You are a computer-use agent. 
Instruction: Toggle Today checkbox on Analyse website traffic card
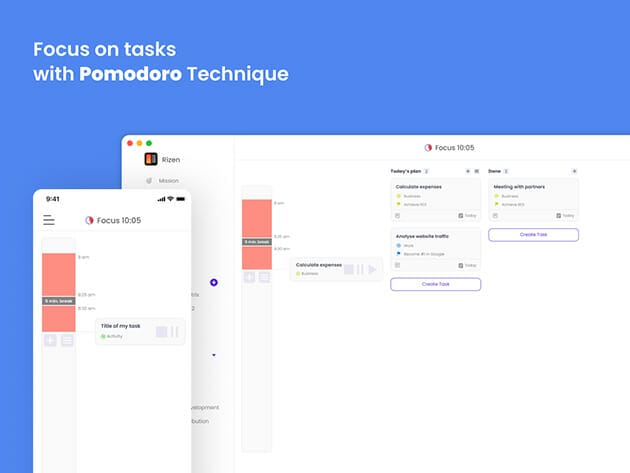click(x=461, y=265)
